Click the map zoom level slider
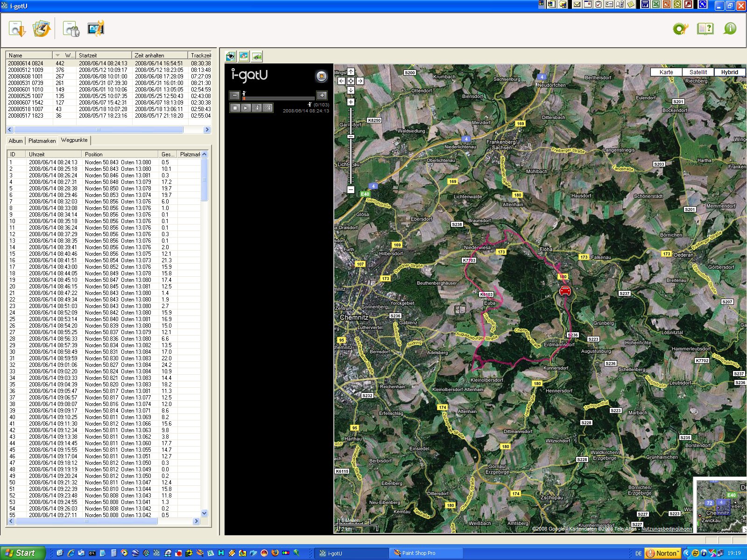 [x=351, y=136]
